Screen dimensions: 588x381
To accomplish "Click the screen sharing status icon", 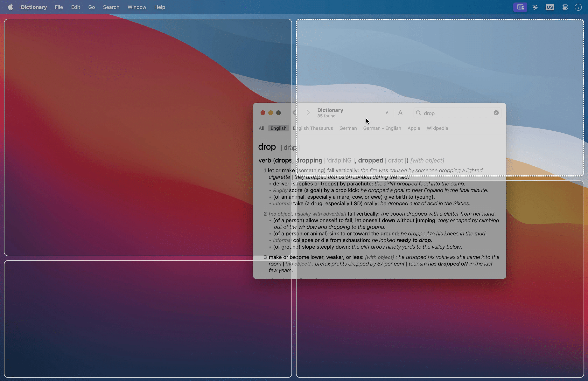I will coord(520,7).
